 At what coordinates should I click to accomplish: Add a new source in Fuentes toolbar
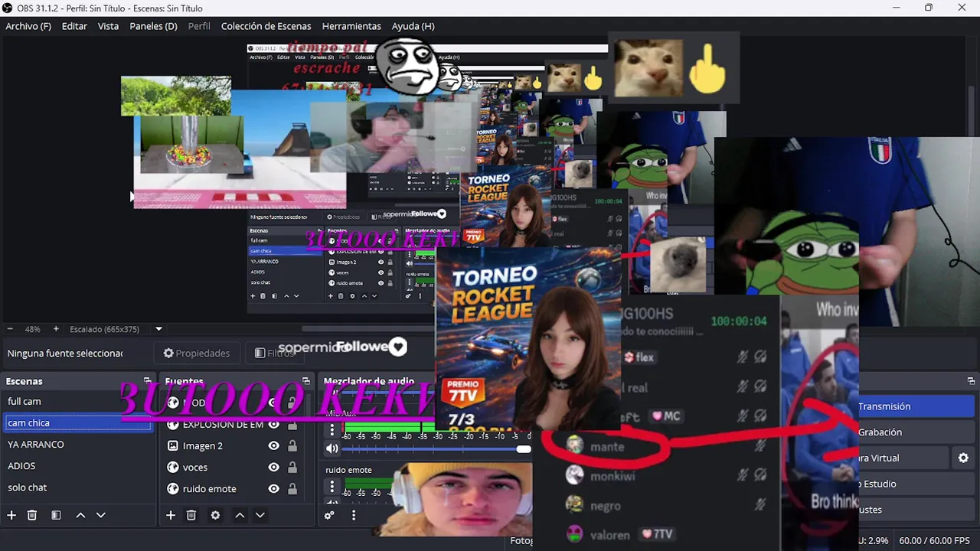(x=171, y=515)
